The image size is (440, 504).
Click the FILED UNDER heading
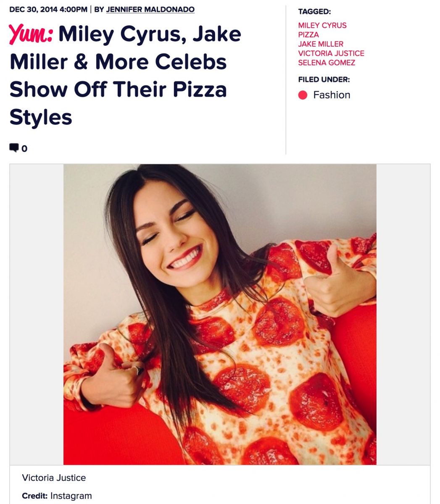coord(324,79)
